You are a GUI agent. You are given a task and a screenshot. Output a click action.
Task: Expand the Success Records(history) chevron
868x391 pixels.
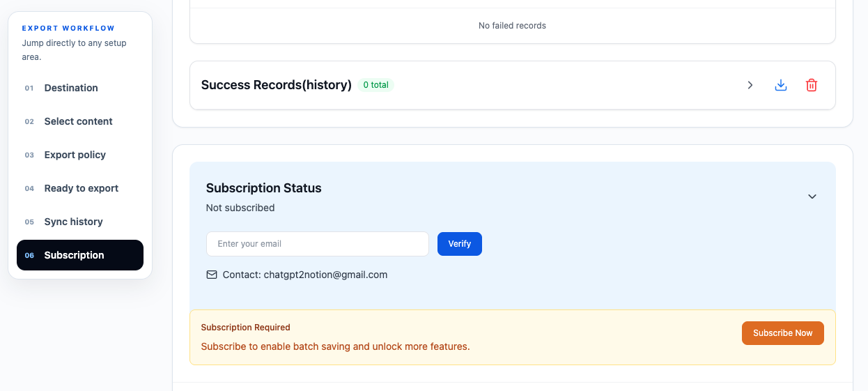tap(750, 85)
